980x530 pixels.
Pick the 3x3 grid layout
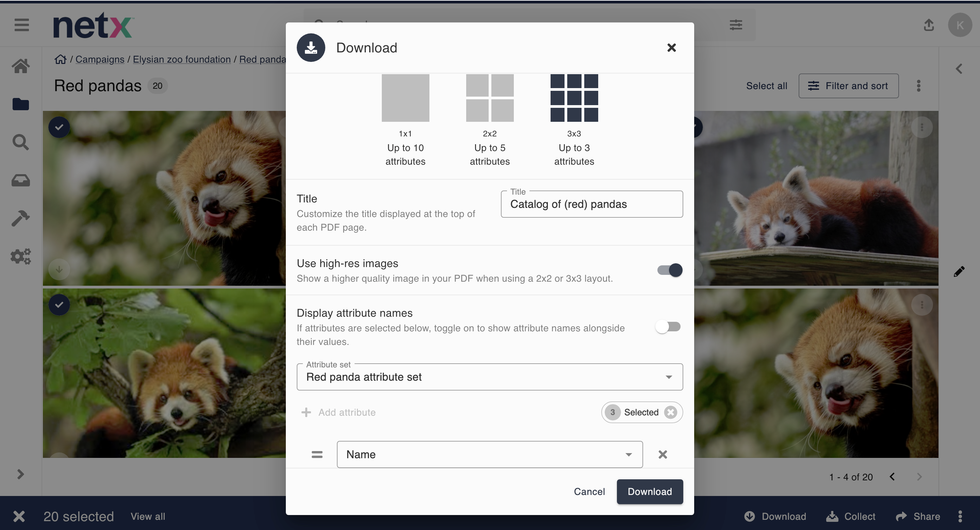(x=574, y=98)
